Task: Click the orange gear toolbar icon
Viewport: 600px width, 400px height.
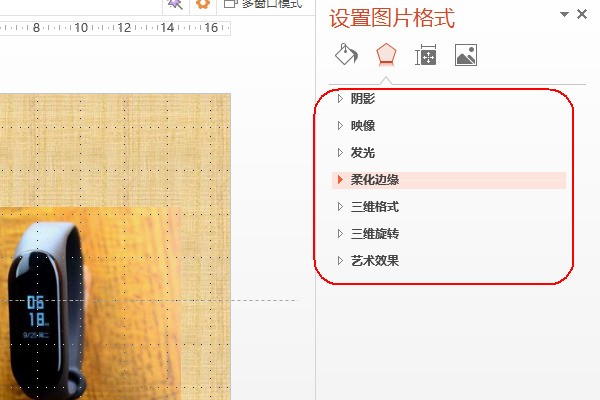Action: pyautogui.click(x=203, y=4)
